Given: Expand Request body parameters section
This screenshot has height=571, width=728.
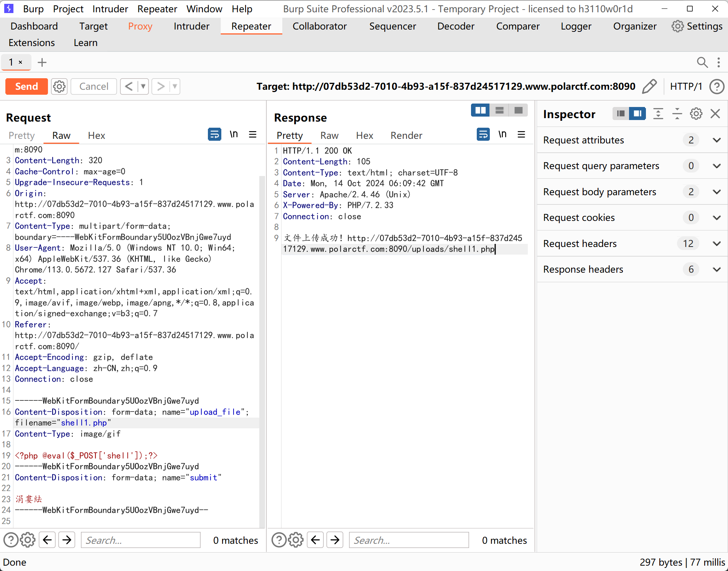Looking at the screenshot, I should tap(632, 192).
